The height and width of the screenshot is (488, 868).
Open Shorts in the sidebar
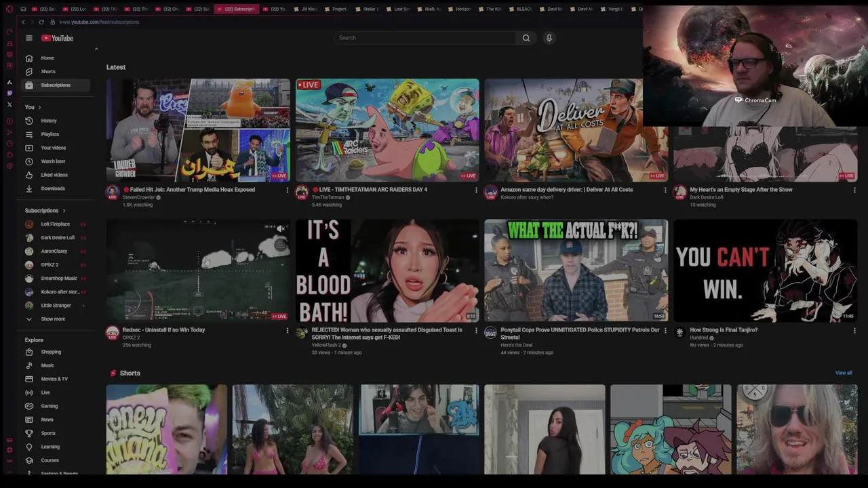[x=56, y=71]
